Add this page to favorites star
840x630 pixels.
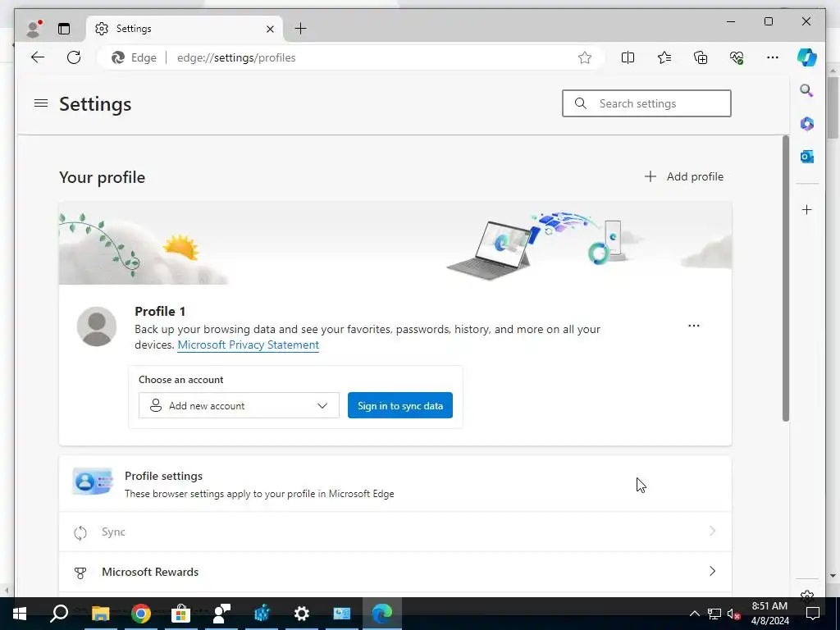[x=584, y=58]
